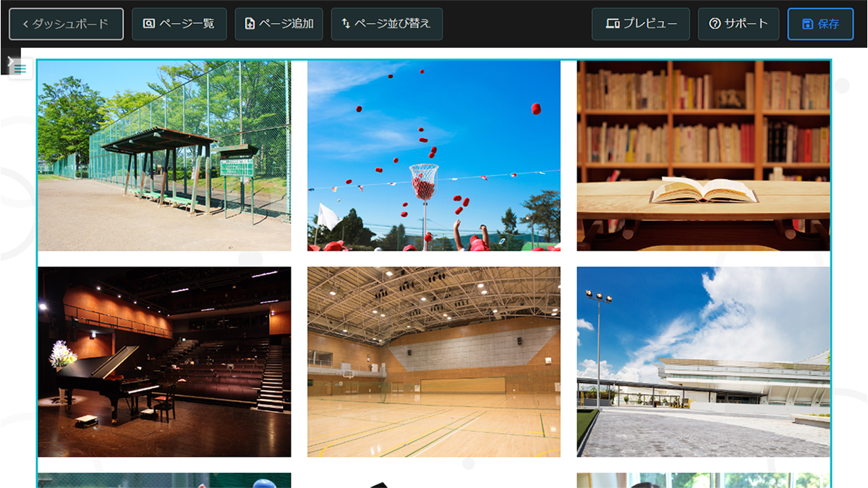Click the page search icon on ページ一覧
Viewport: 868px width, 488px height.
(149, 23)
